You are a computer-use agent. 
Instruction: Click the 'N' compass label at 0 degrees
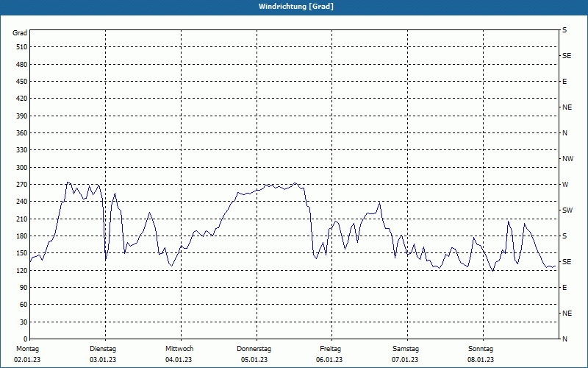[564, 339]
